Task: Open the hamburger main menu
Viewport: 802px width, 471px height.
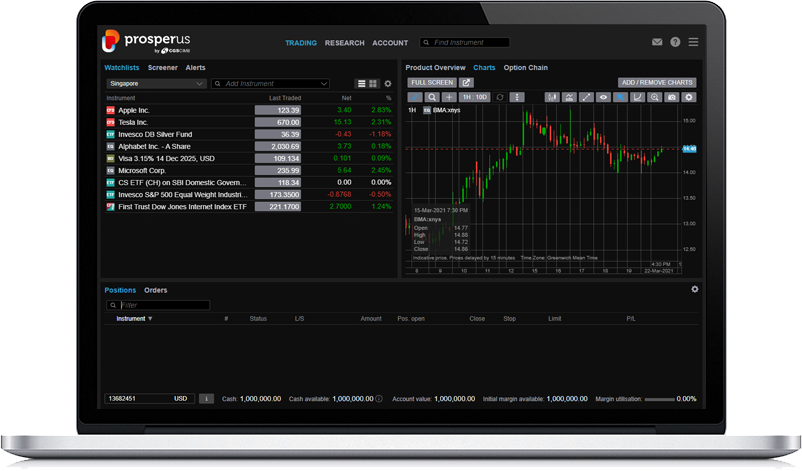Action: tap(693, 43)
